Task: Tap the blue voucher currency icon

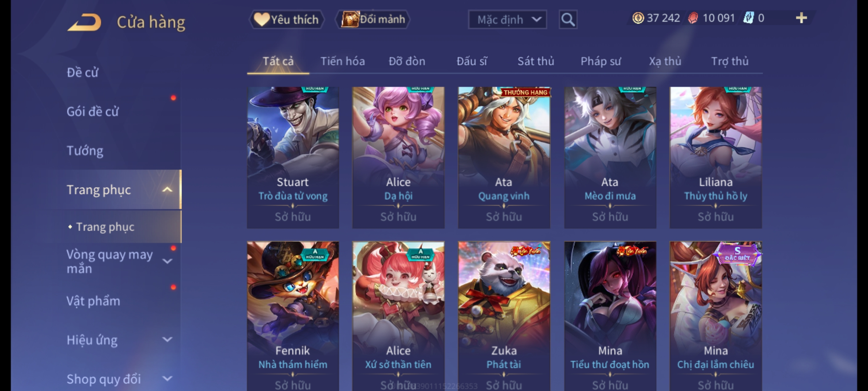Action: pos(748,18)
